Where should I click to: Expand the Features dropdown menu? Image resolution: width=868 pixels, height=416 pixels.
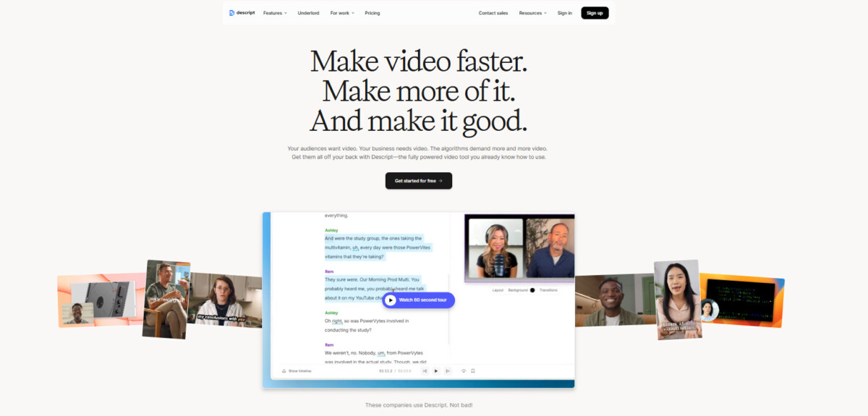coord(275,13)
